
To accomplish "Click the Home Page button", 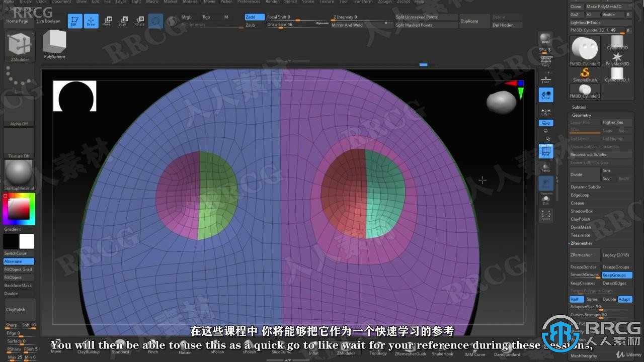I will tap(17, 21).
